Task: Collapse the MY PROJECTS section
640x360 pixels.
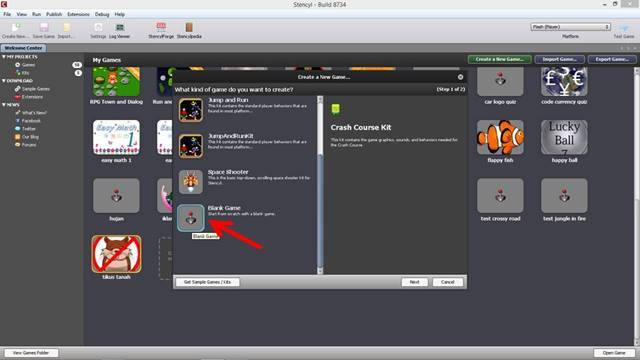Action: pyautogui.click(x=4, y=57)
